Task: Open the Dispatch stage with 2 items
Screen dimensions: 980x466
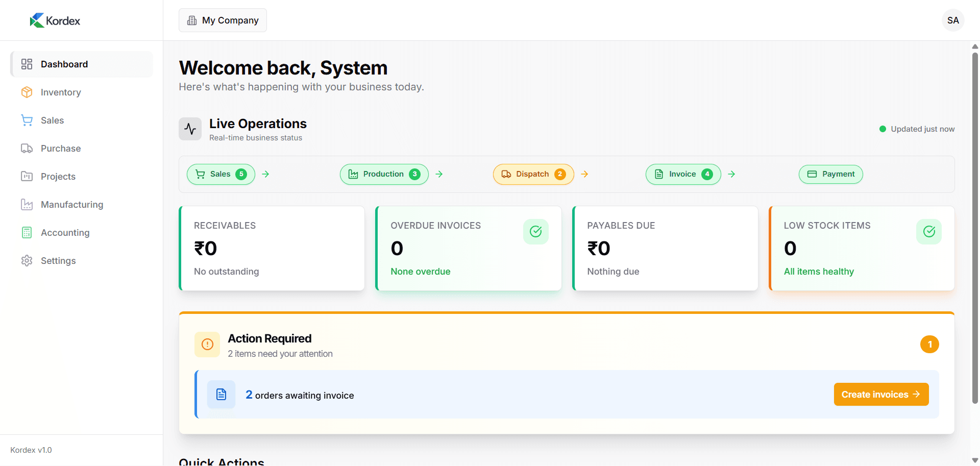Action: pyautogui.click(x=533, y=174)
